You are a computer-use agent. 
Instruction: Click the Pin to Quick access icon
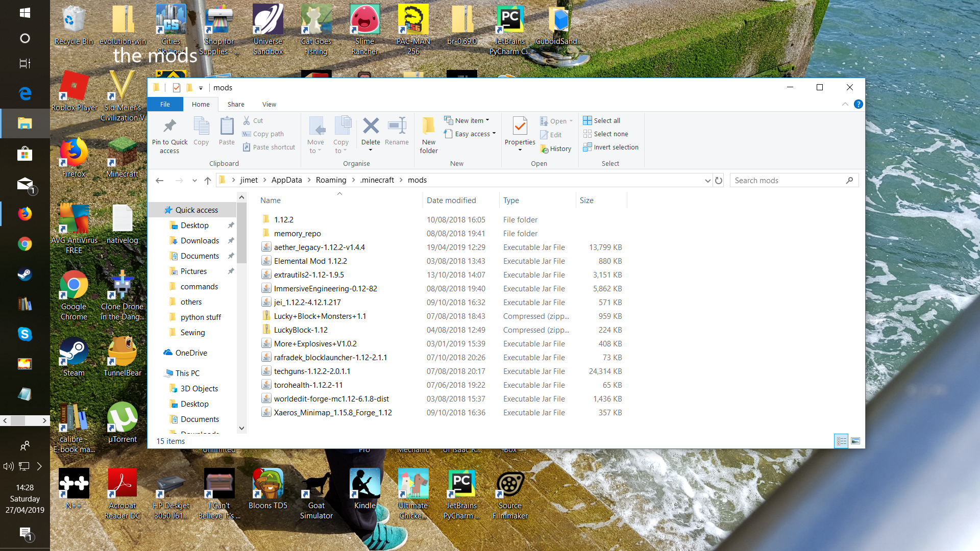(169, 126)
